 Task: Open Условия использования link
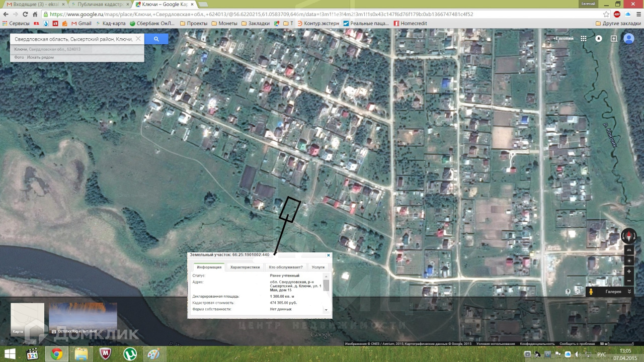point(496,344)
